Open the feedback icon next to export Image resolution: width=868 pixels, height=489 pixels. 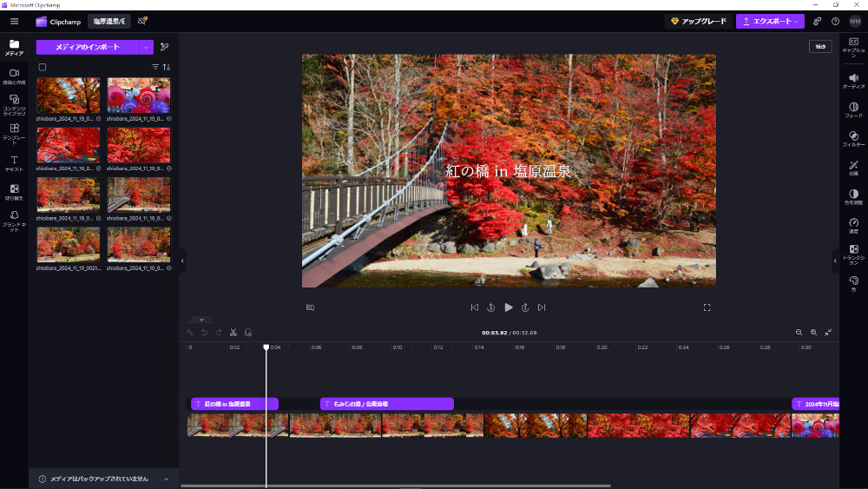point(817,22)
